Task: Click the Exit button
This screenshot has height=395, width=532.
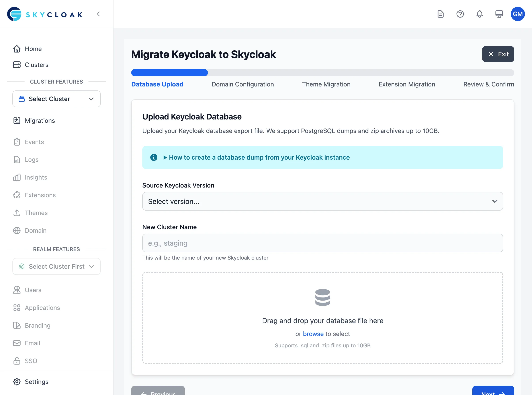Action: [x=498, y=54]
